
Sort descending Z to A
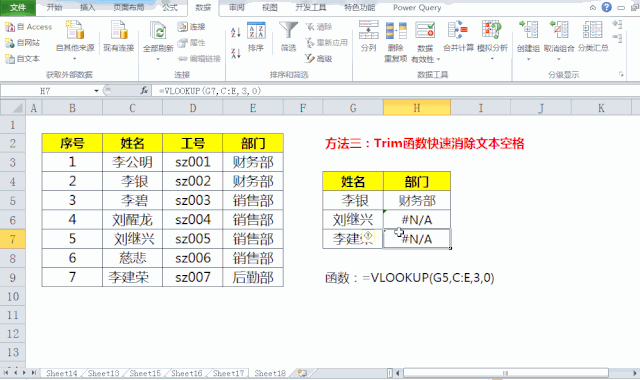[x=236, y=53]
